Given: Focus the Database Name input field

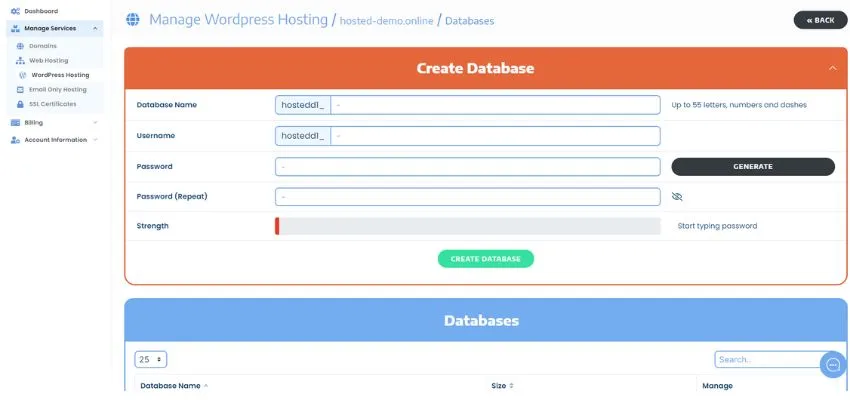Looking at the screenshot, I should (495, 105).
